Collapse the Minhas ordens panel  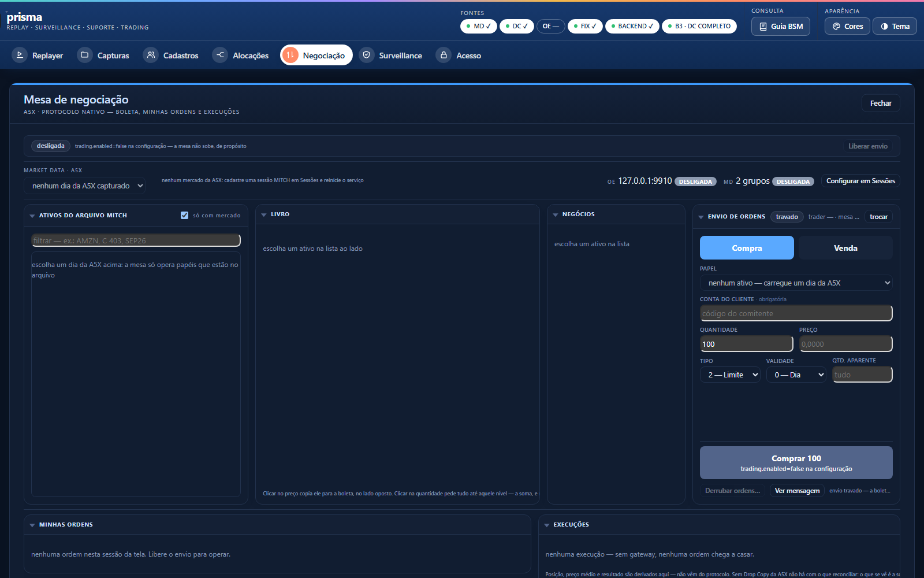click(32, 525)
